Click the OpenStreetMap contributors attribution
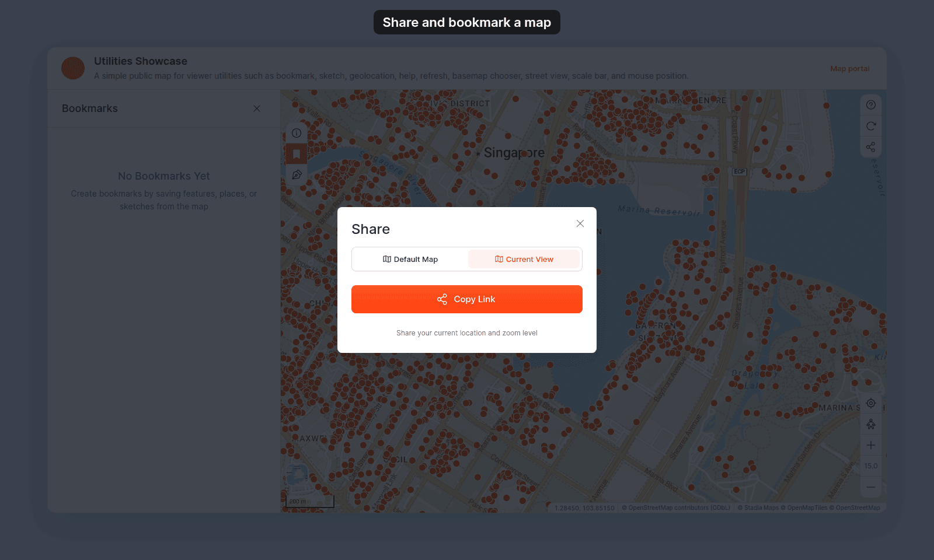Viewport: 934px width, 560px height. 676,508
